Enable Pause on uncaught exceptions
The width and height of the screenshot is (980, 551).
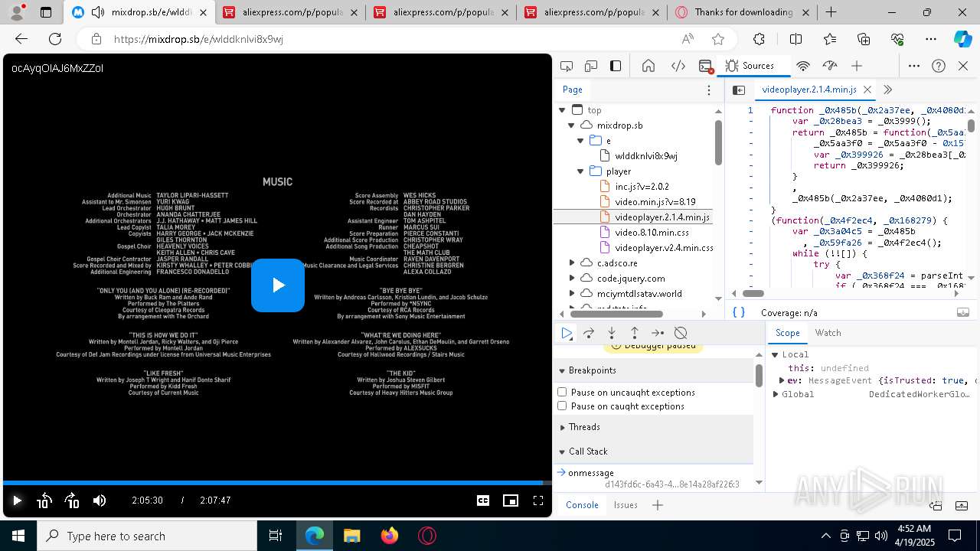point(563,393)
